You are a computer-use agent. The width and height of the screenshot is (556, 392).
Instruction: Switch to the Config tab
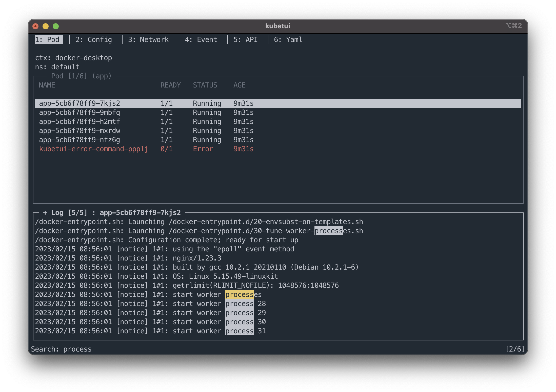(93, 40)
